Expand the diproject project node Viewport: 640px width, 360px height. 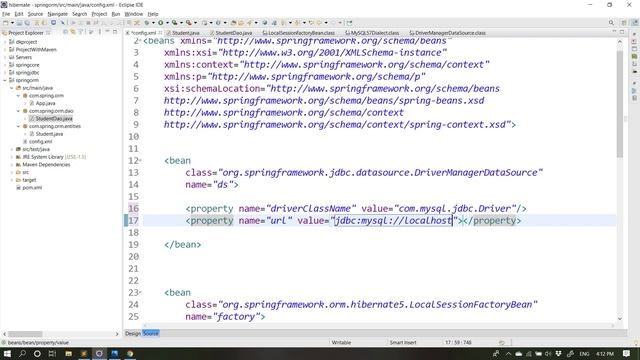point(5,42)
